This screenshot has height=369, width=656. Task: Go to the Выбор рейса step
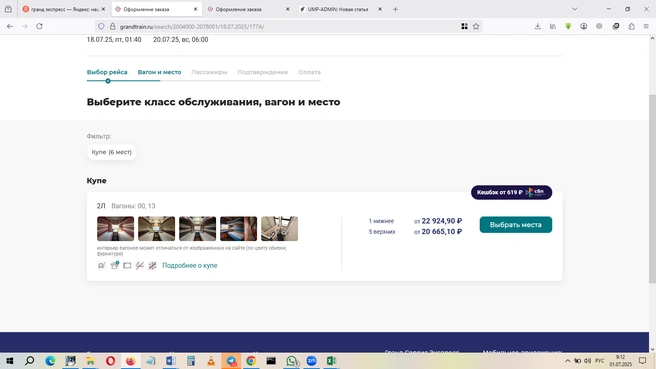coord(107,72)
